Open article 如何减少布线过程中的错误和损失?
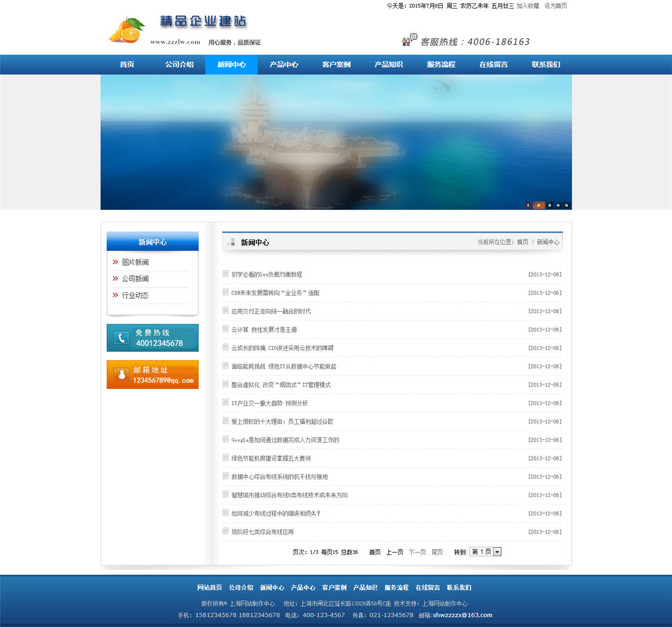Image resolution: width=672 pixels, height=627 pixels. pos(276,513)
